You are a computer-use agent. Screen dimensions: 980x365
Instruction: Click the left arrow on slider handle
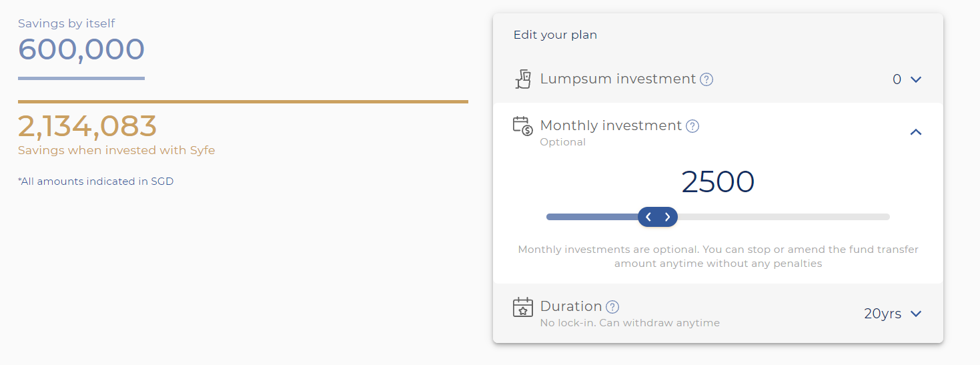click(648, 217)
